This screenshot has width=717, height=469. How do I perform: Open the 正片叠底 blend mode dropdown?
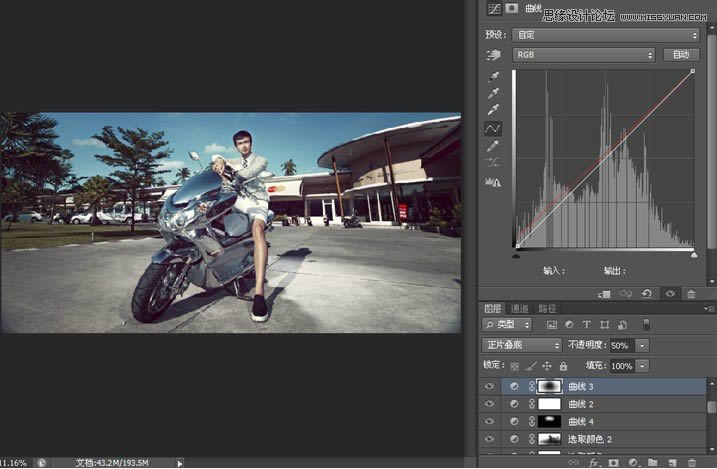[522, 345]
